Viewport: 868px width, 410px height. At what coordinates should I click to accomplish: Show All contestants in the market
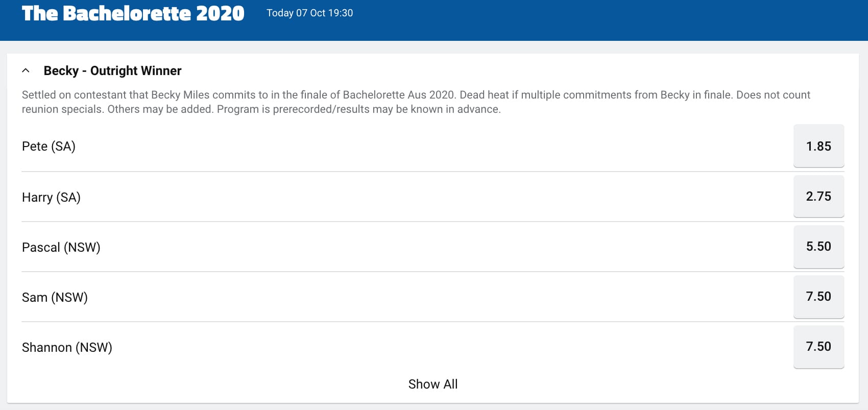[x=433, y=384]
